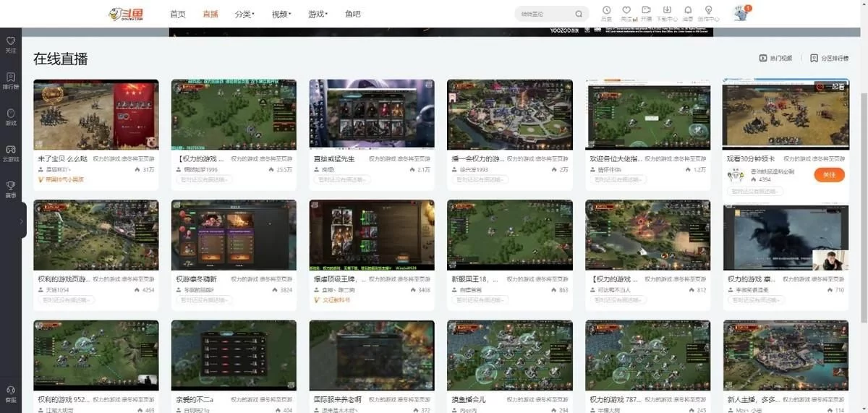Open stream thumbnail with 25.5万 viewers

tap(234, 114)
